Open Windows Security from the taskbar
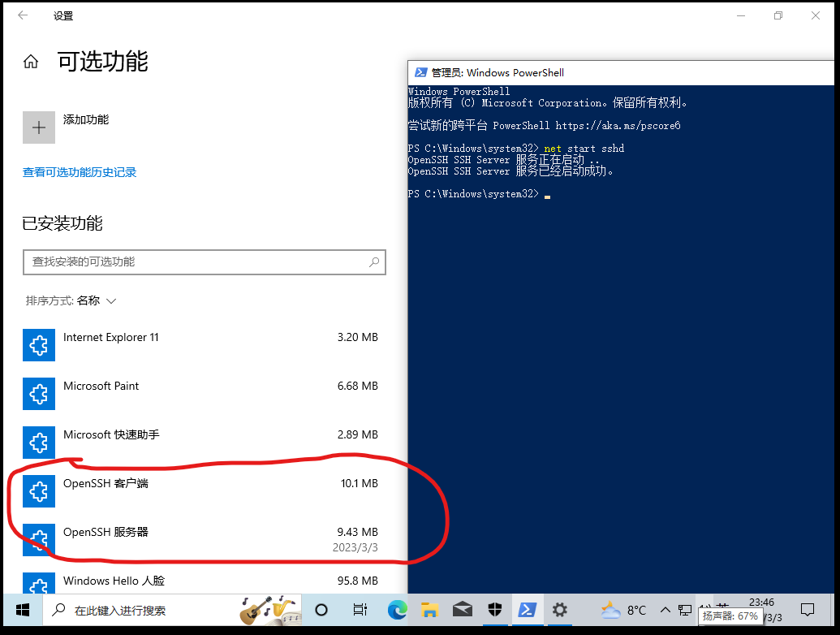This screenshot has width=840, height=635. [x=496, y=609]
